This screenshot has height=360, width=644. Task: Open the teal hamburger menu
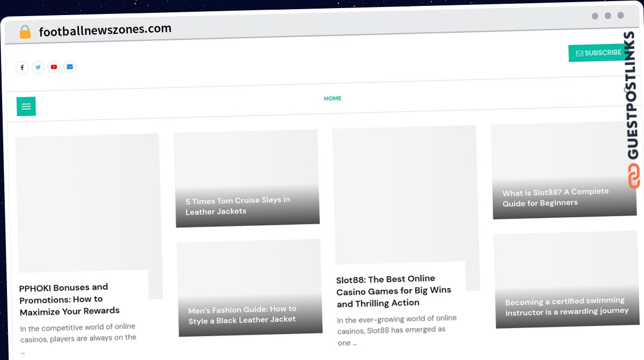tap(26, 106)
